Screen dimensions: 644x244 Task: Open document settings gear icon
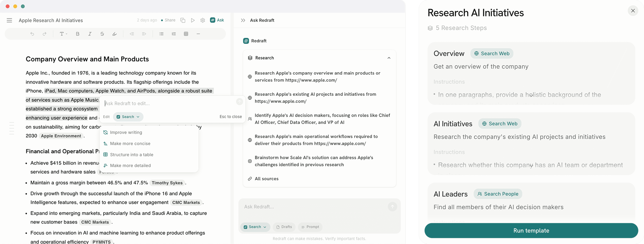coord(203,20)
